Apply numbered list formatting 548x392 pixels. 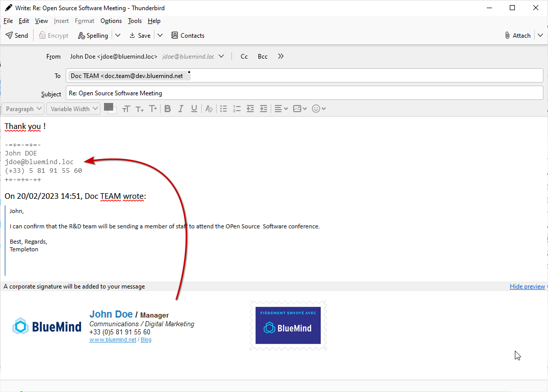[x=237, y=109]
